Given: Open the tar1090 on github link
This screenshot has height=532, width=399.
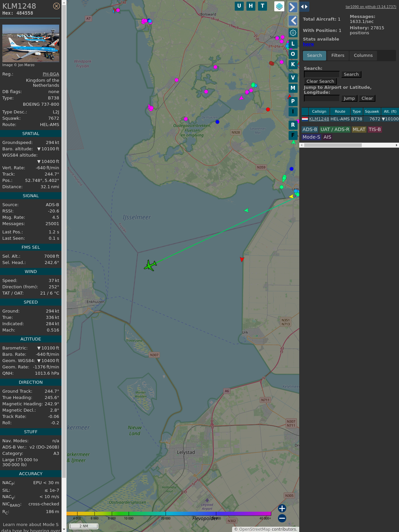Looking at the screenshot, I should 371,7.
